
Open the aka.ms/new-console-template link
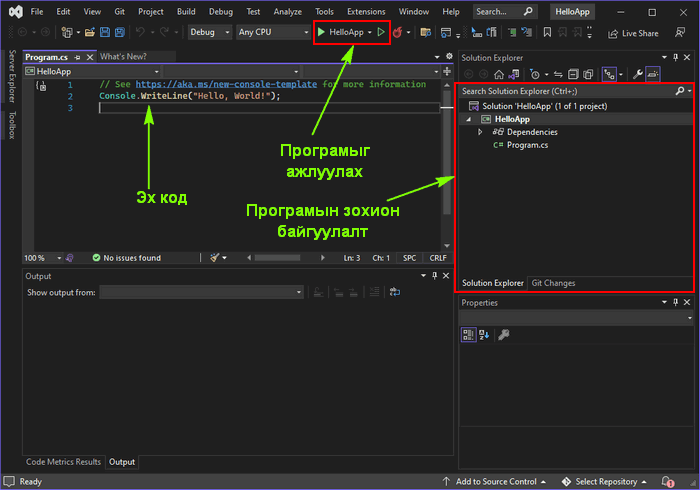click(226, 84)
